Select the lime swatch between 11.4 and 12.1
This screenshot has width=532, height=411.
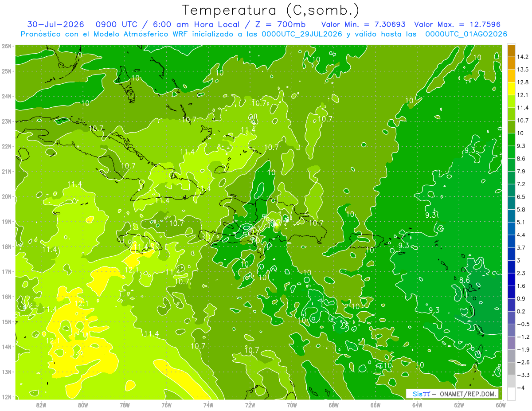pos(511,101)
